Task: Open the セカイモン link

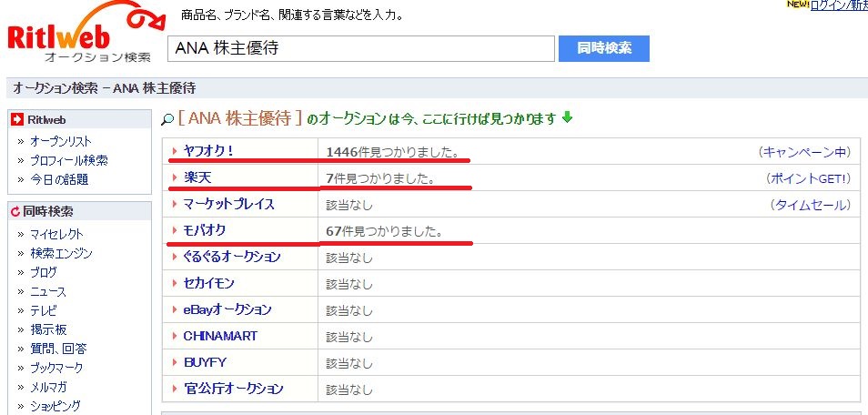Action: (x=208, y=283)
